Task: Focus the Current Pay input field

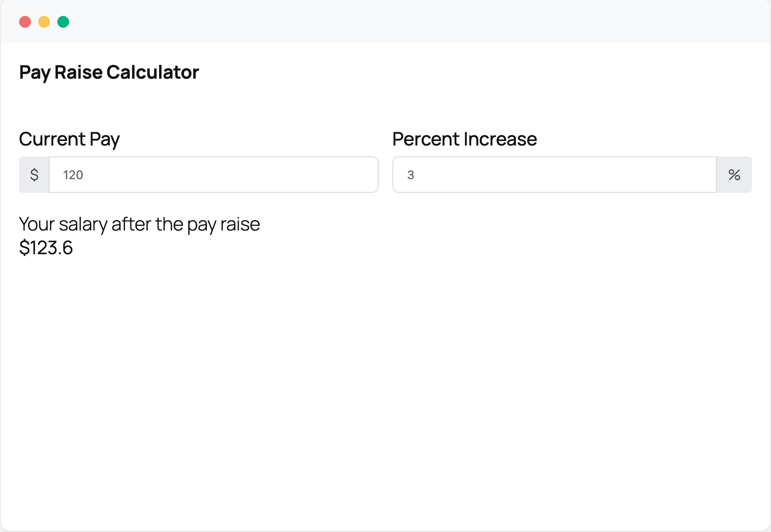Action: pos(214,175)
